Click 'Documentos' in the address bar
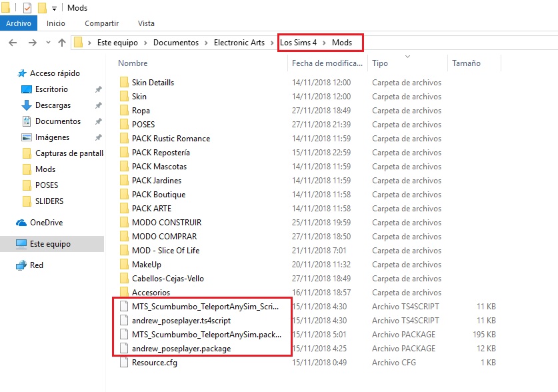558x392 pixels. 176,43
